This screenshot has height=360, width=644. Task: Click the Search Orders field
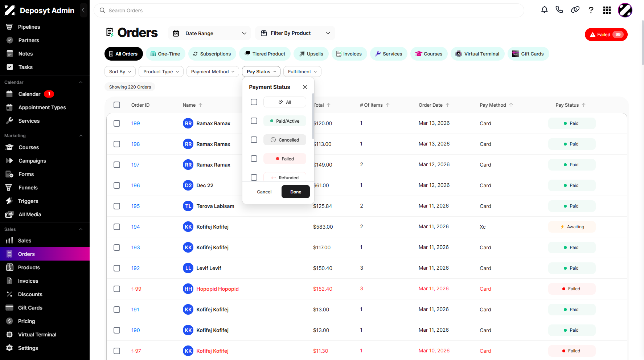[x=309, y=11]
